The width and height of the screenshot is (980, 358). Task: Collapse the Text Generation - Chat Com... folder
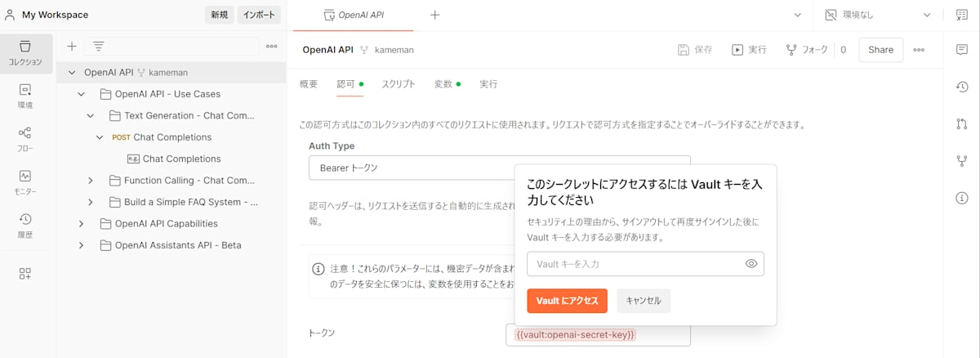(91, 115)
